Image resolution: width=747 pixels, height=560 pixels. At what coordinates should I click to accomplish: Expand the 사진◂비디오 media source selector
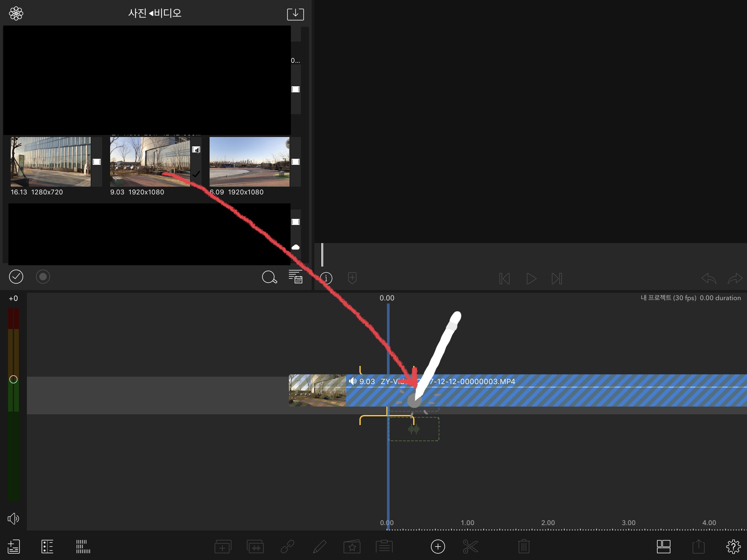(155, 13)
